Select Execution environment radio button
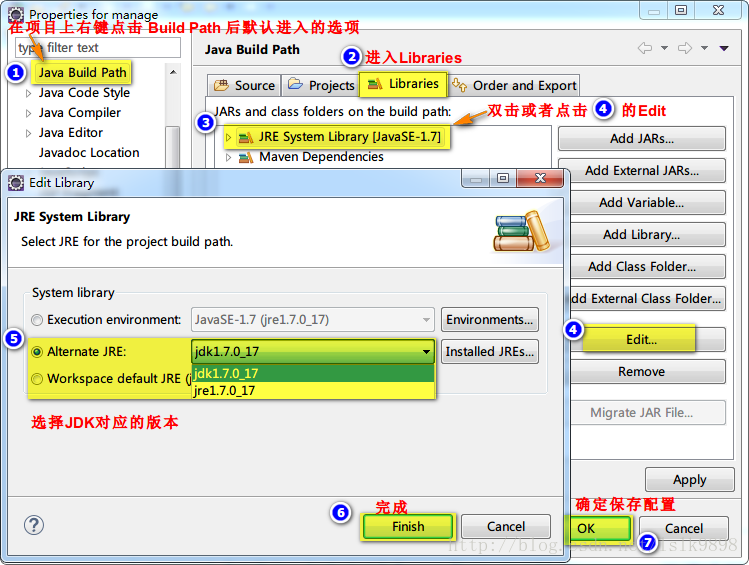This screenshot has width=749, height=565. tap(37, 320)
